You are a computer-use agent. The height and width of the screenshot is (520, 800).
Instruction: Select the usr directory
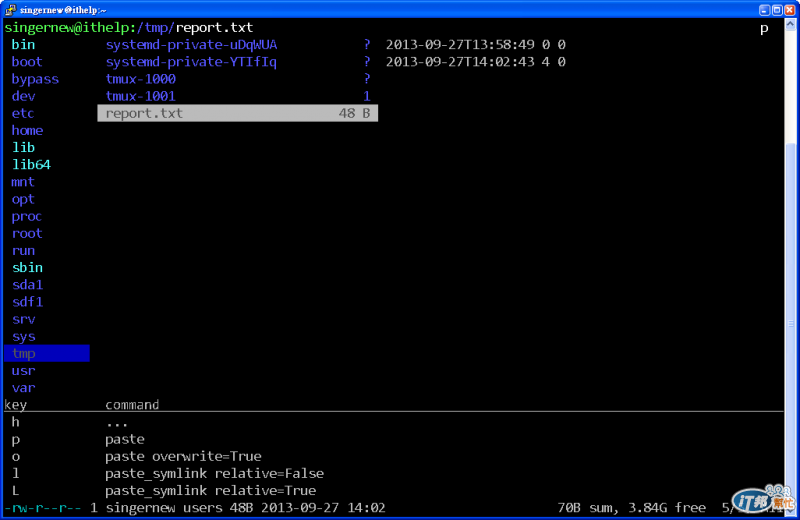point(23,370)
